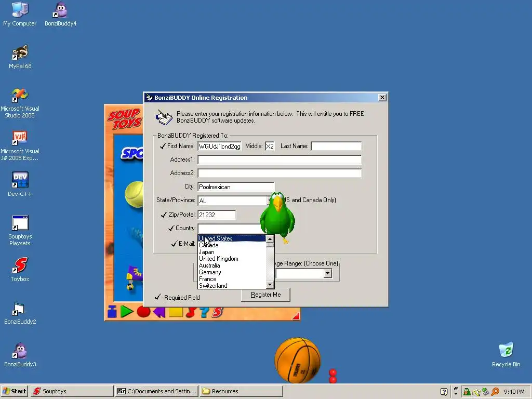Click the 9:40 PM clock
The height and width of the screenshot is (399, 532).
point(514,392)
